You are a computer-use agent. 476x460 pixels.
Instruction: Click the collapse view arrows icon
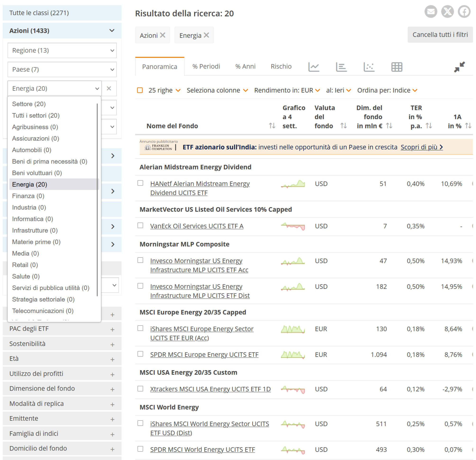coord(459,67)
